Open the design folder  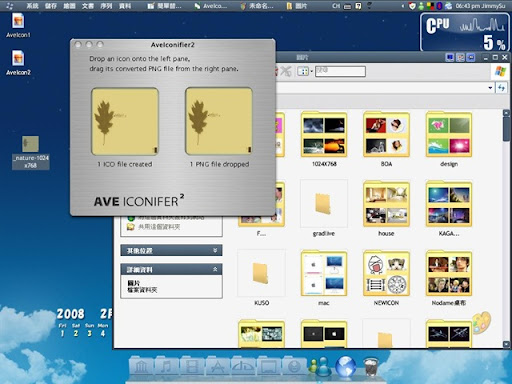coord(449,139)
